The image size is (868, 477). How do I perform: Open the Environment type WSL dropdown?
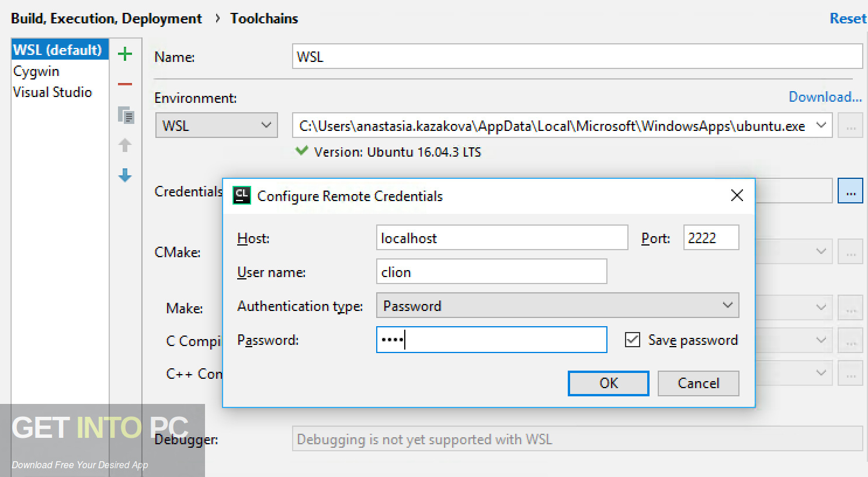coord(216,126)
